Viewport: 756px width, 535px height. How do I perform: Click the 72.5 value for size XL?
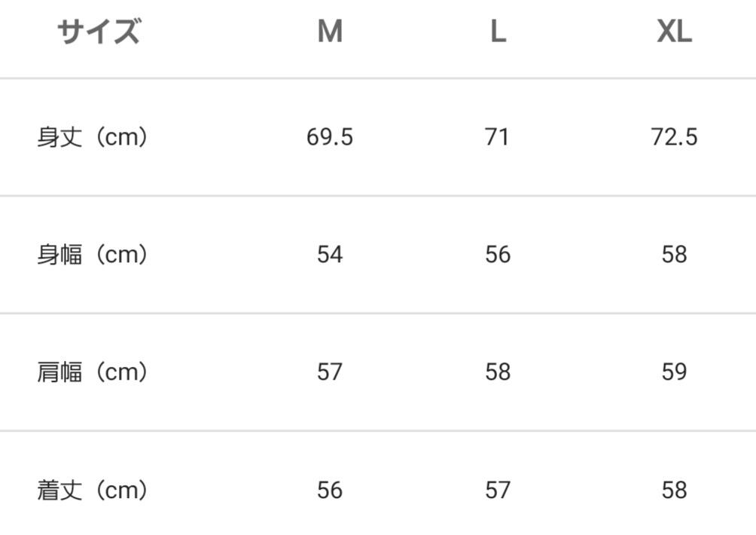coord(674,137)
